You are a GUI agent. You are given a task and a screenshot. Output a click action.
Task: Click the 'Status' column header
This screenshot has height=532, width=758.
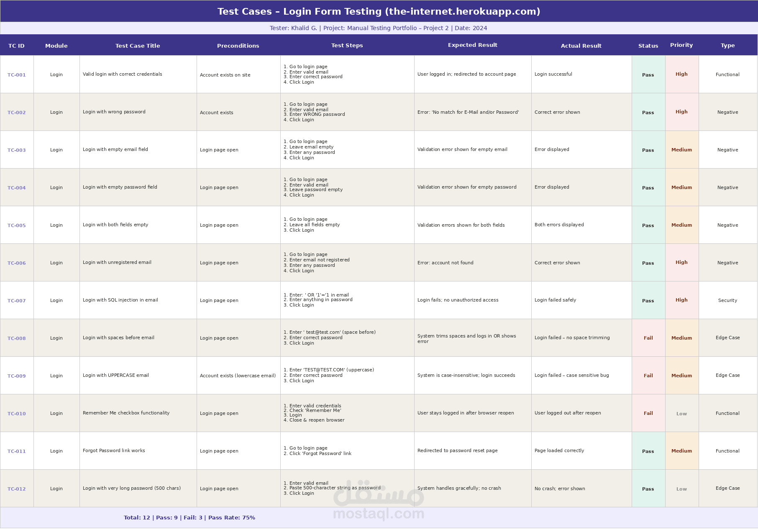[x=648, y=46]
